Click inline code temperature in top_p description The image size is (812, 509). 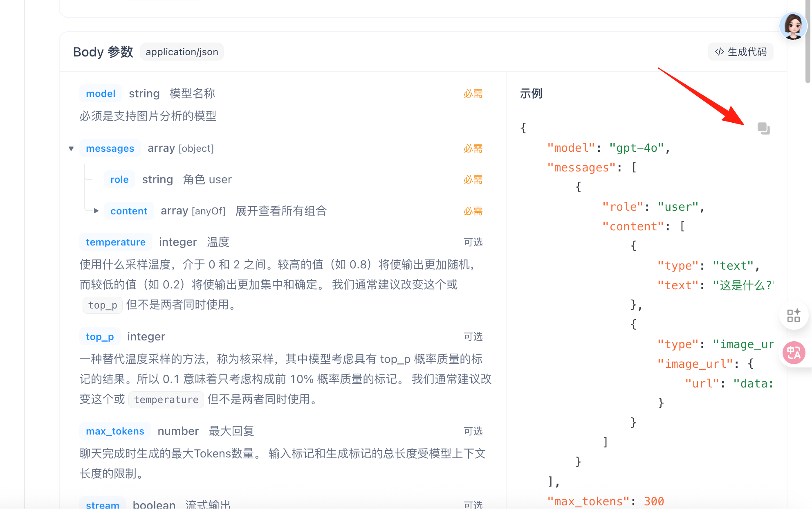166,400
